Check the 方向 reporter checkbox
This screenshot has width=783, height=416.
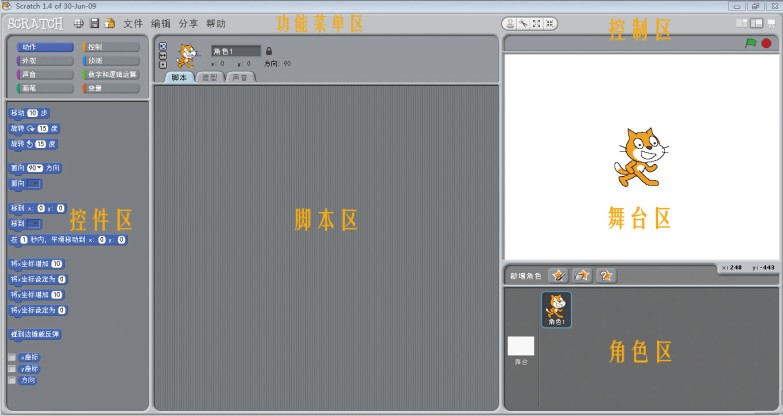pyautogui.click(x=12, y=380)
